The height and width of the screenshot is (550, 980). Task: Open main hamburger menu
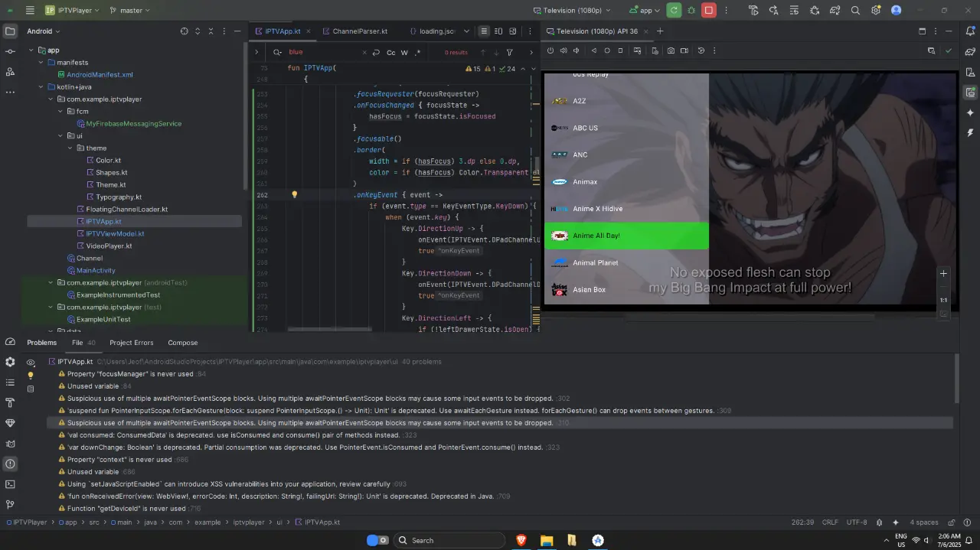(x=30, y=11)
